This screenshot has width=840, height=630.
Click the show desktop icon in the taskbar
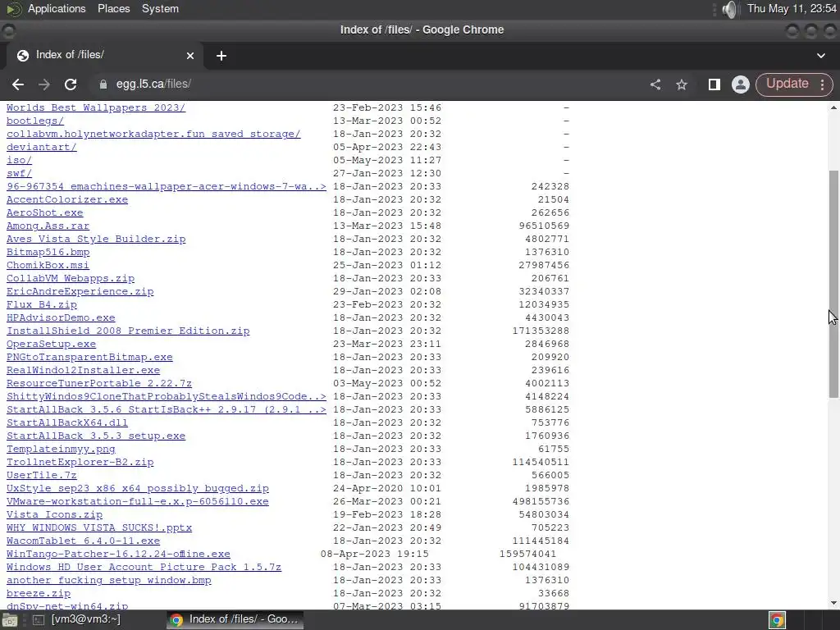click(x=10, y=620)
